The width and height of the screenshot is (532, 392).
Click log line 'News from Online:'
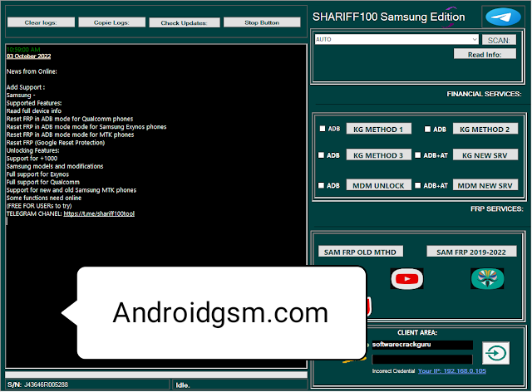[x=32, y=71]
